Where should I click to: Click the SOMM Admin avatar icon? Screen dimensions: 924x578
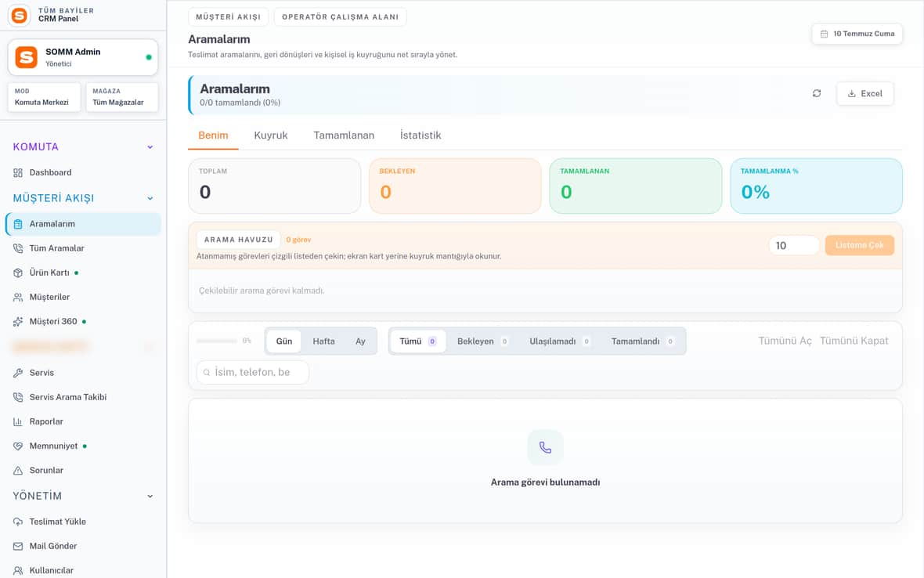point(27,57)
